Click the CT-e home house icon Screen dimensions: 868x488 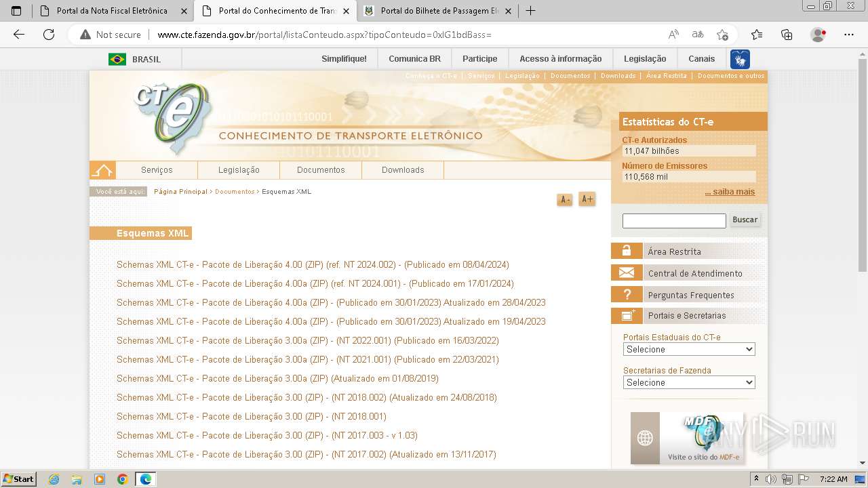[x=102, y=170]
